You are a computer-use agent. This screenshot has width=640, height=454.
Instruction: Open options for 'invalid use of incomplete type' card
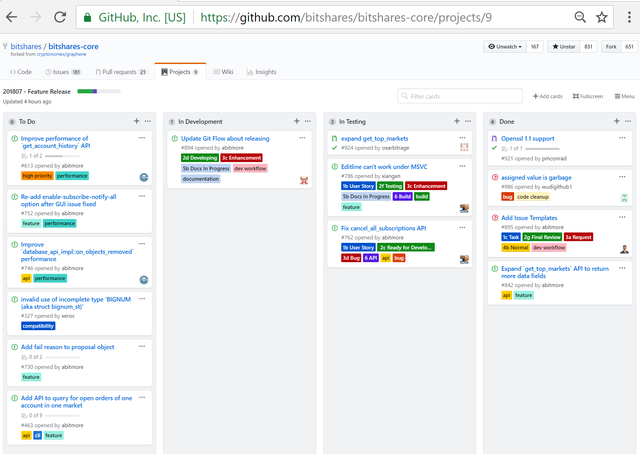pyautogui.click(x=142, y=299)
